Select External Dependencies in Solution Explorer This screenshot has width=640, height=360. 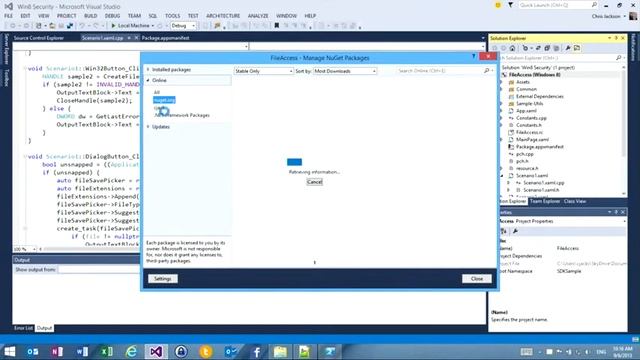tap(540, 97)
